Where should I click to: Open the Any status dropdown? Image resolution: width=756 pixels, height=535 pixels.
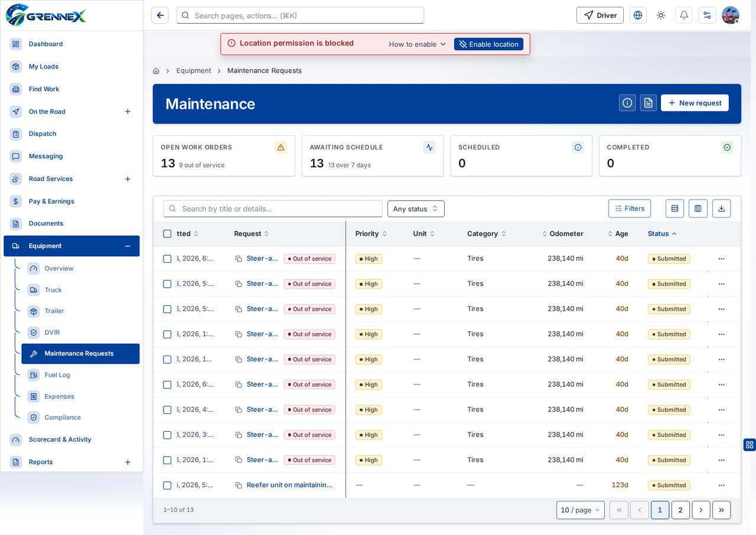coord(416,208)
